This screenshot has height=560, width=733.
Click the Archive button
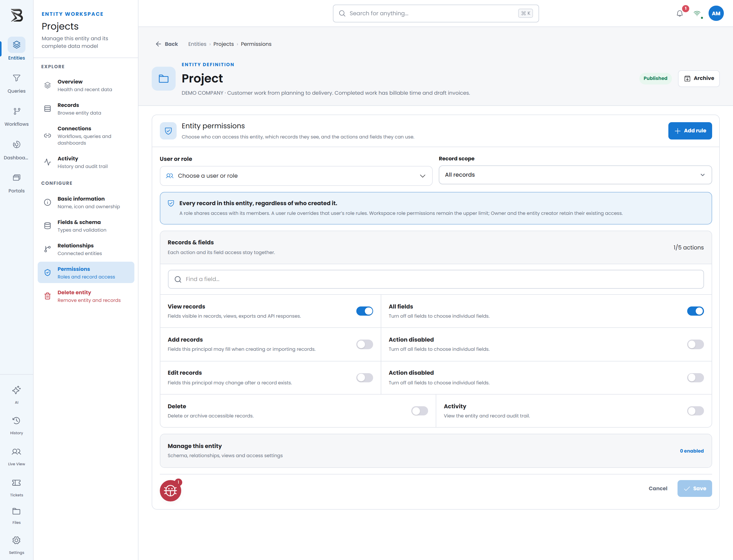coord(699,78)
